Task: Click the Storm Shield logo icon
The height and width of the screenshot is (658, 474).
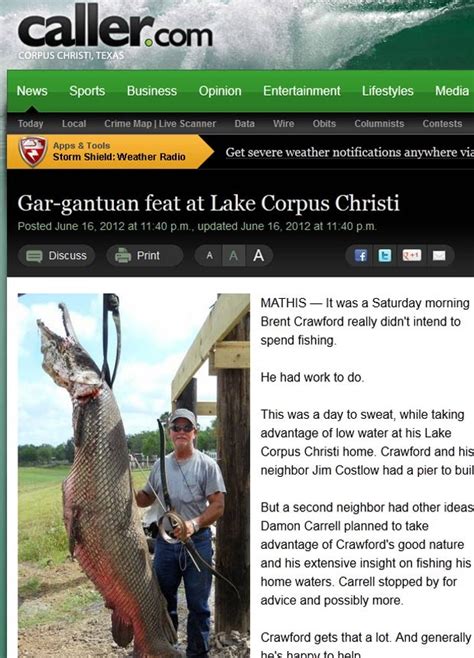Action: point(33,151)
